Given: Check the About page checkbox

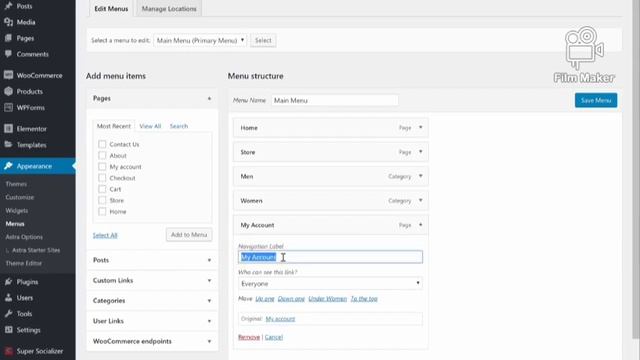Looking at the screenshot, I should [x=102, y=155].
